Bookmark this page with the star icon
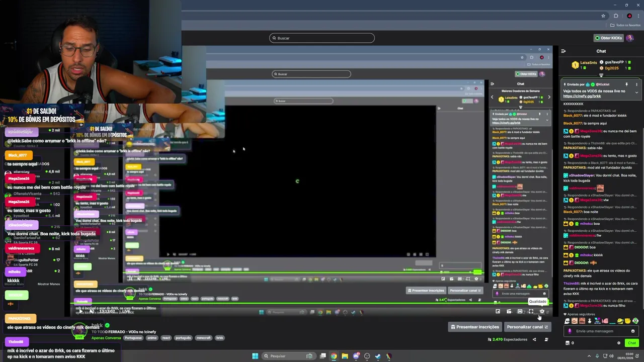The image size is (644, 362). (x=603, y=16)
